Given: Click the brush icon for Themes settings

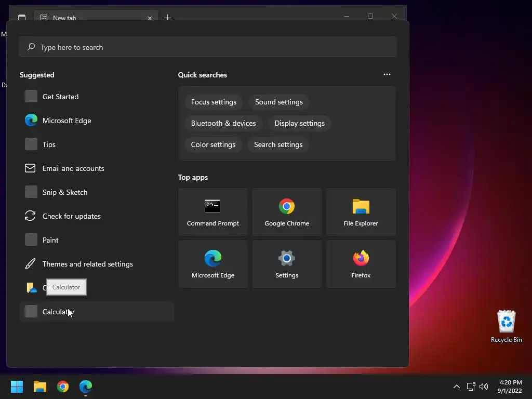Looking at the screenshot, I should pos(30,263).
